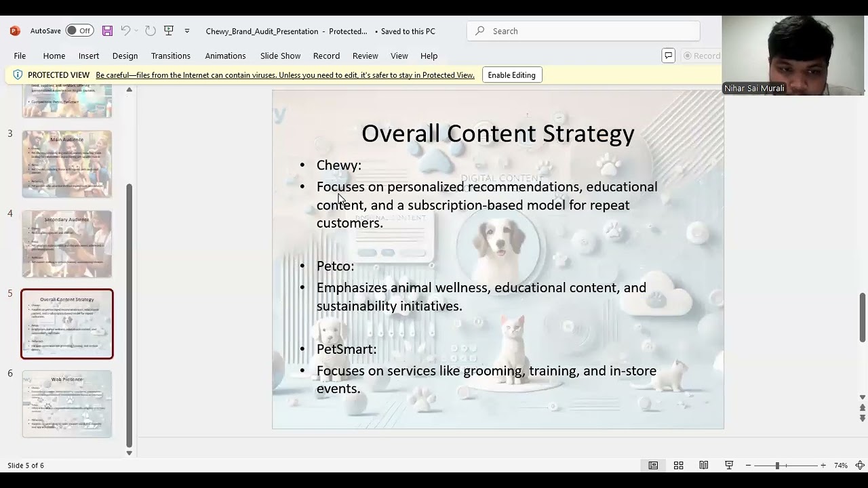Click main editor scroll down arrow
This screenshot has width=868, height=488.
click(x=863, y=397)
